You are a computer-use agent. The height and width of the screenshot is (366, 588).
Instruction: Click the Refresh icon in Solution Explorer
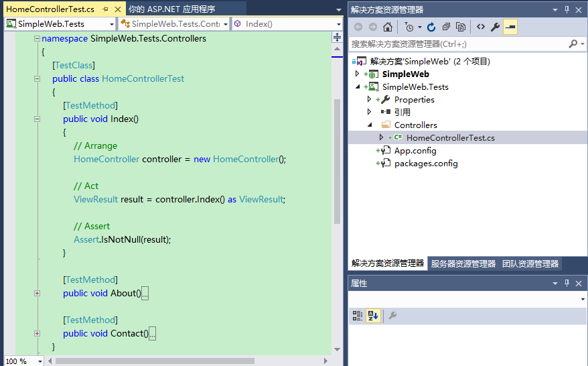431,27
